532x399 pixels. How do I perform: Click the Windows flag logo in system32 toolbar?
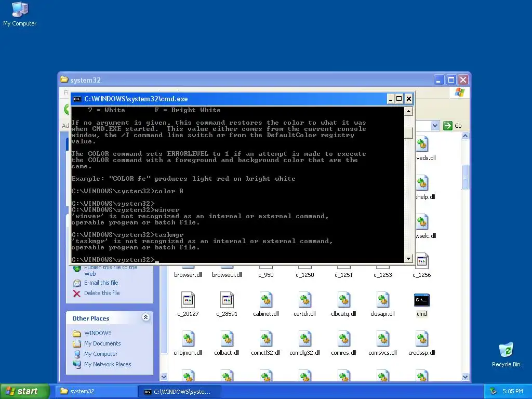tap(460, 92)
